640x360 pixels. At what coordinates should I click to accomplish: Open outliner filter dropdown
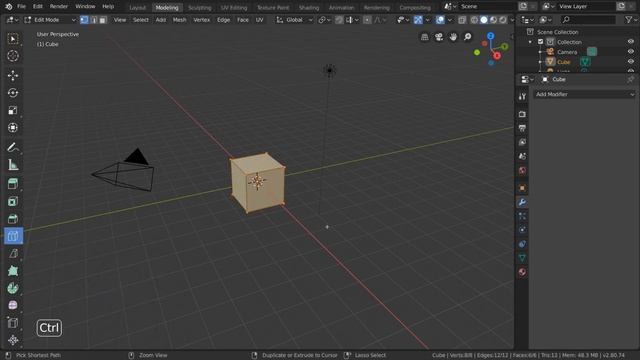(x=631, y=20)
